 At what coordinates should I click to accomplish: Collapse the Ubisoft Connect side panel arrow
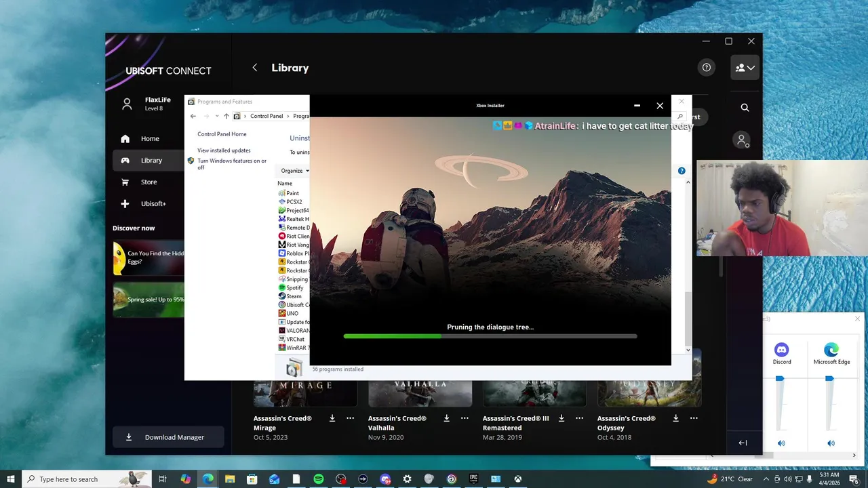coord(743,443)
